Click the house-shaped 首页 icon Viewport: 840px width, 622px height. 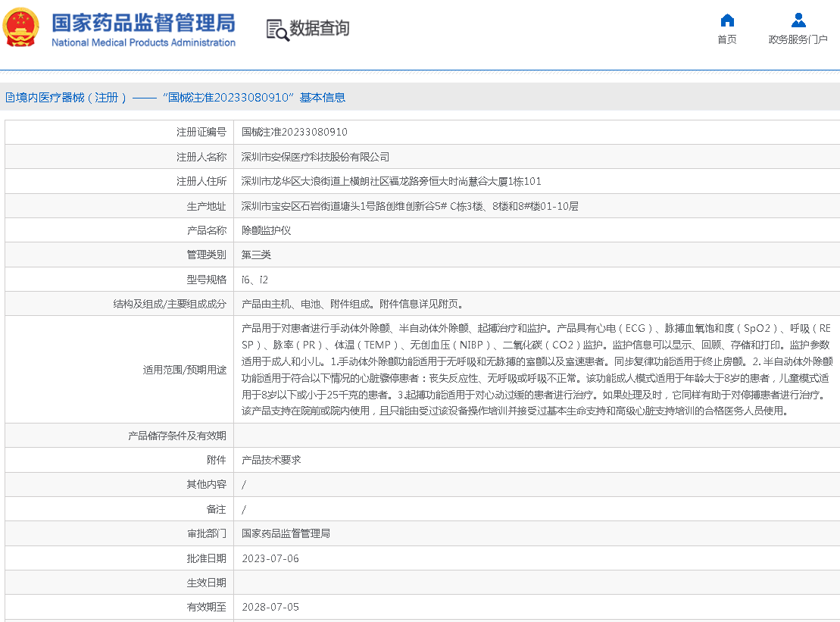[727, 20]
